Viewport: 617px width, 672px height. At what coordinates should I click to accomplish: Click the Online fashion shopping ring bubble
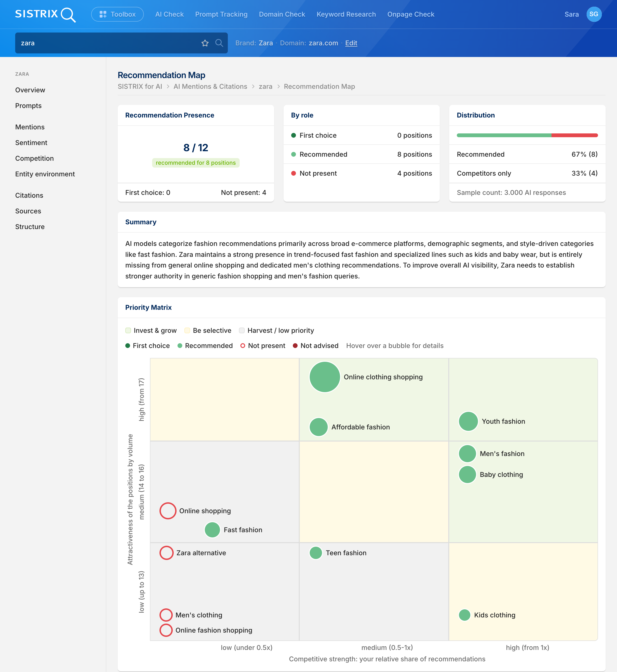(x=166, y=631)
